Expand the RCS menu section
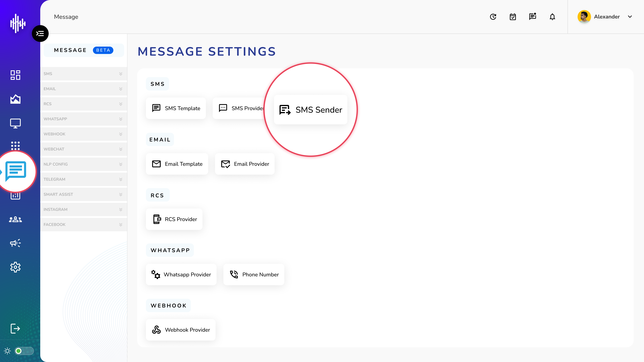 (x=84, y=104)
